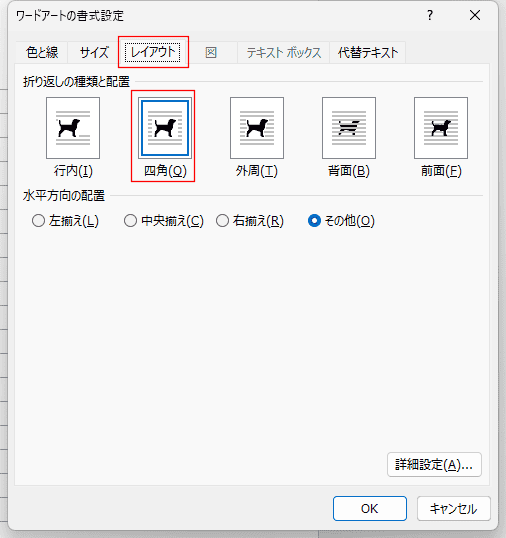
Task: Select the 前面 in front of text icon
Action: tap(441, 128)
